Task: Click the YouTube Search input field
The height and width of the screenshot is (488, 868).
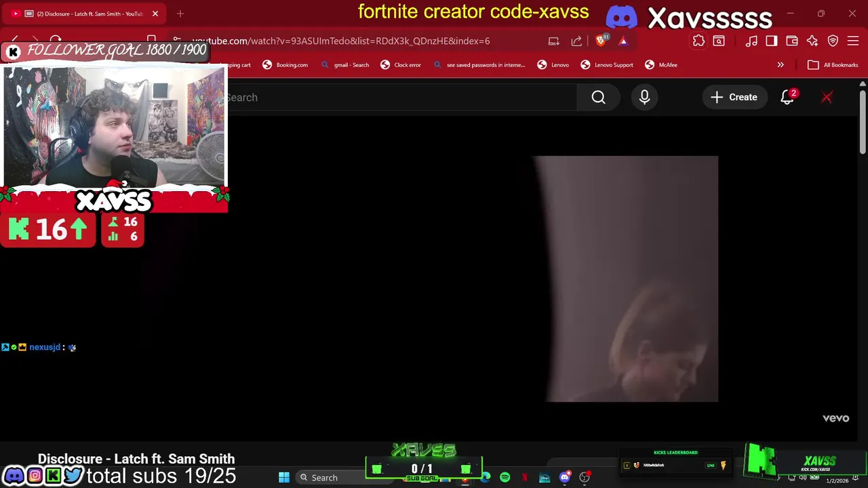Action: point(401,97)
